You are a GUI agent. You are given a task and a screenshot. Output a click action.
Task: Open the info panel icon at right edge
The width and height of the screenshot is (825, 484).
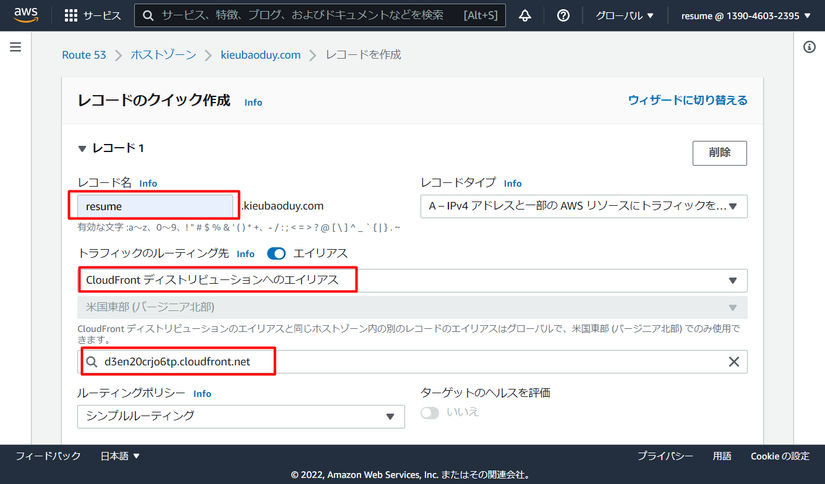pyautogui.click(x=809, y=47)
